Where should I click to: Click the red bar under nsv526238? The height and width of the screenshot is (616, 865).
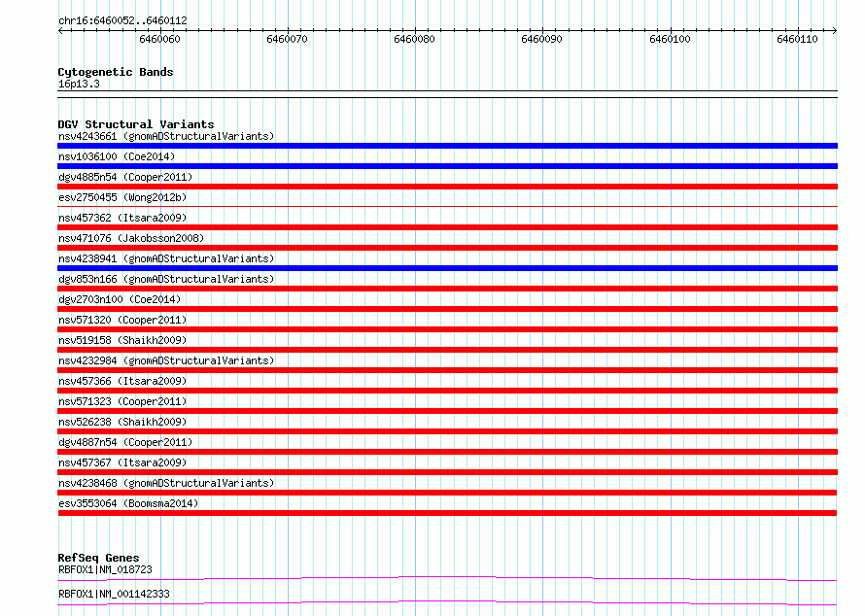(447, 431)
